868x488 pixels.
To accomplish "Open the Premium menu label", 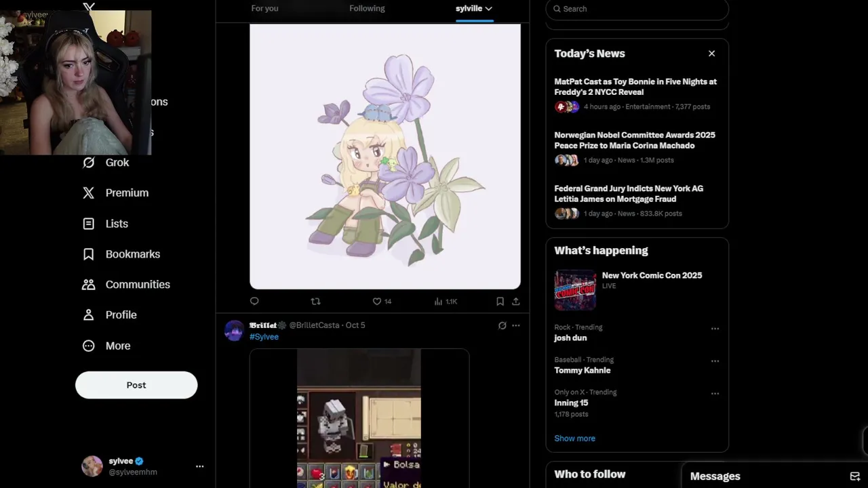I will point(127,193).
